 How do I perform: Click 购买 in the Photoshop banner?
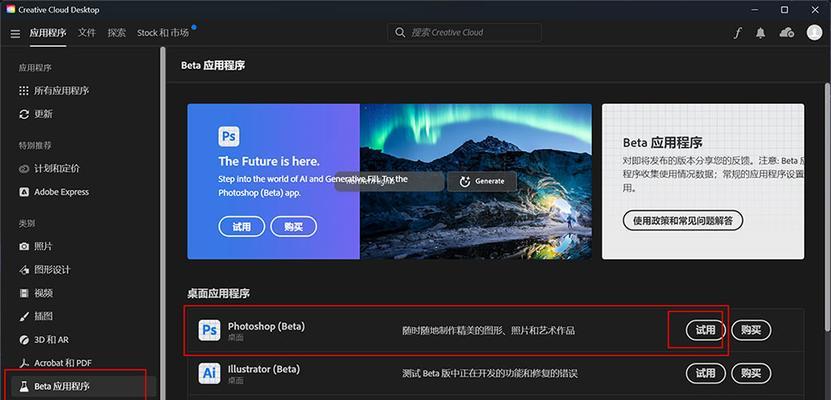(x=294, y=227)
